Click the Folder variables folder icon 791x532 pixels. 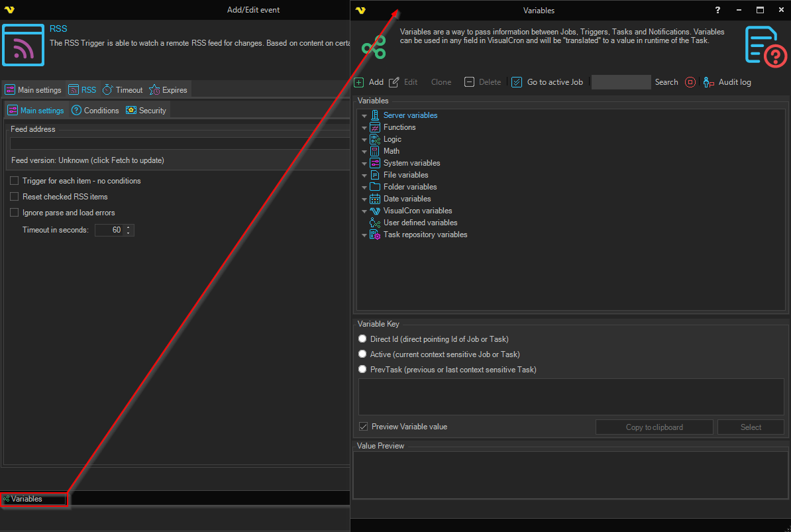[x=375, y=187]
